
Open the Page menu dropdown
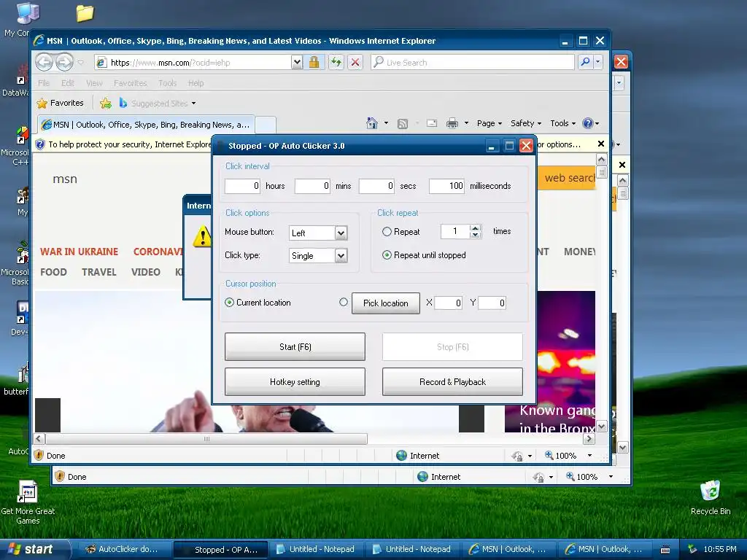click(489, 123)
